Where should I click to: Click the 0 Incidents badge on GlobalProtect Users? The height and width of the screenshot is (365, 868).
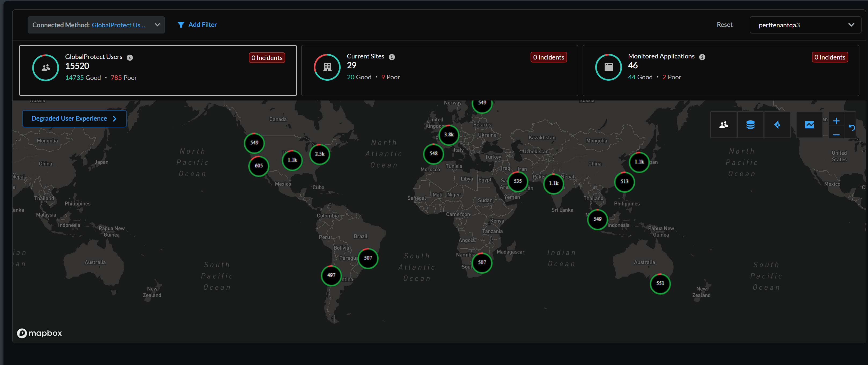[x=267, y=58]
